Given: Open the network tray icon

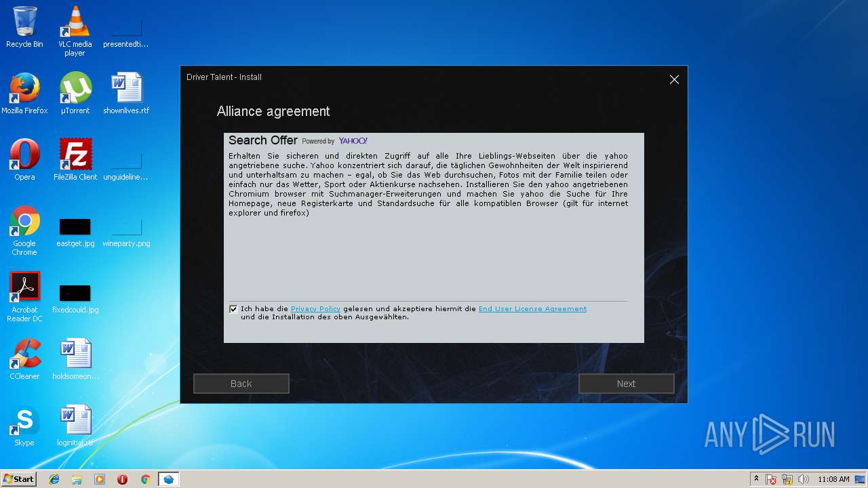Looking at the screenshot, I should (x=787, y=479).
